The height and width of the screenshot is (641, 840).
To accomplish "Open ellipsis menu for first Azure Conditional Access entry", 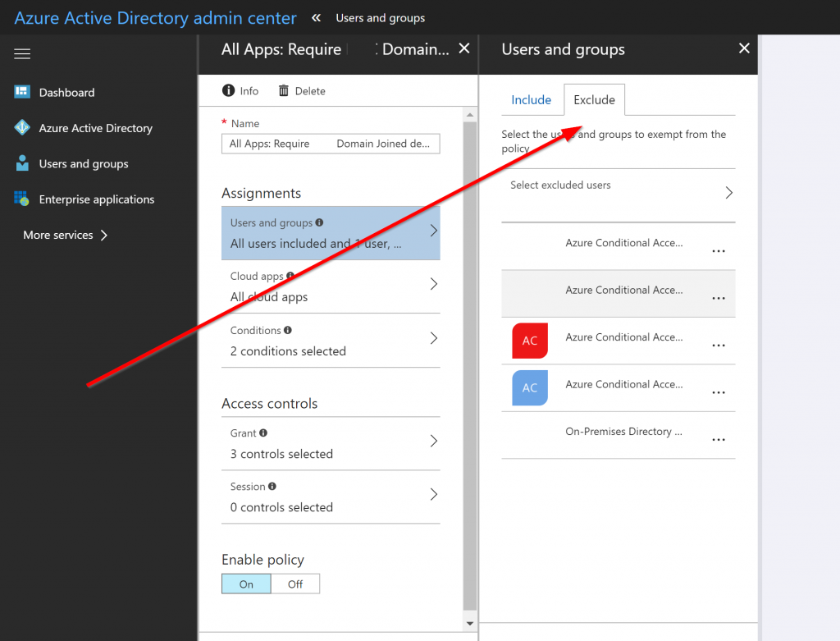I will point(719,251).
